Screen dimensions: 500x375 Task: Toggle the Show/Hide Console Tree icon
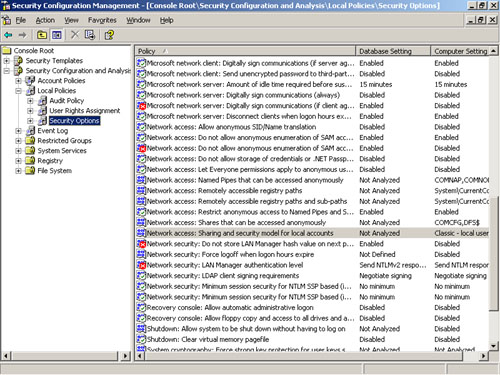(57, 35)
